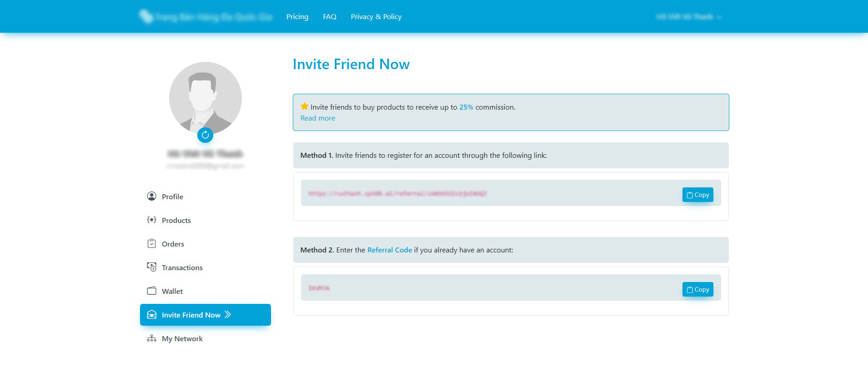This screenshot has width=868, height=373.
Task: Click the Products braces icon
Action: click(151, 220)
